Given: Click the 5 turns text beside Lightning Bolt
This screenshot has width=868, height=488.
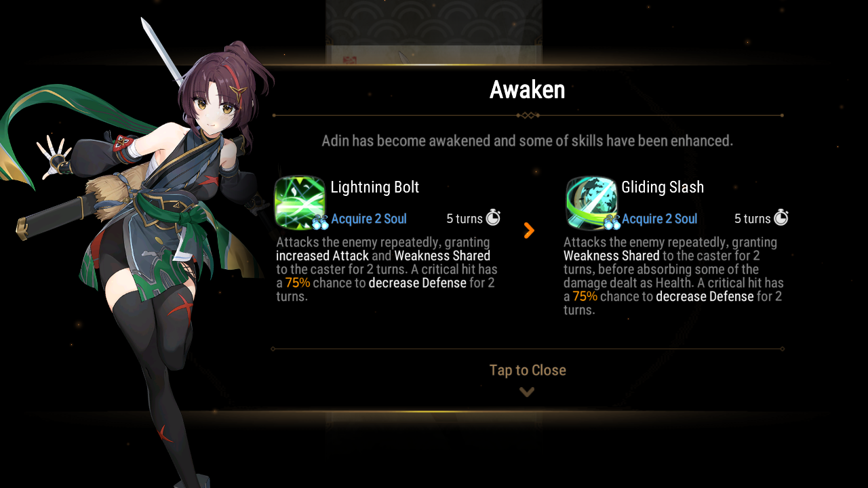Looking at the screenshot, I should [x=465, y=219].
